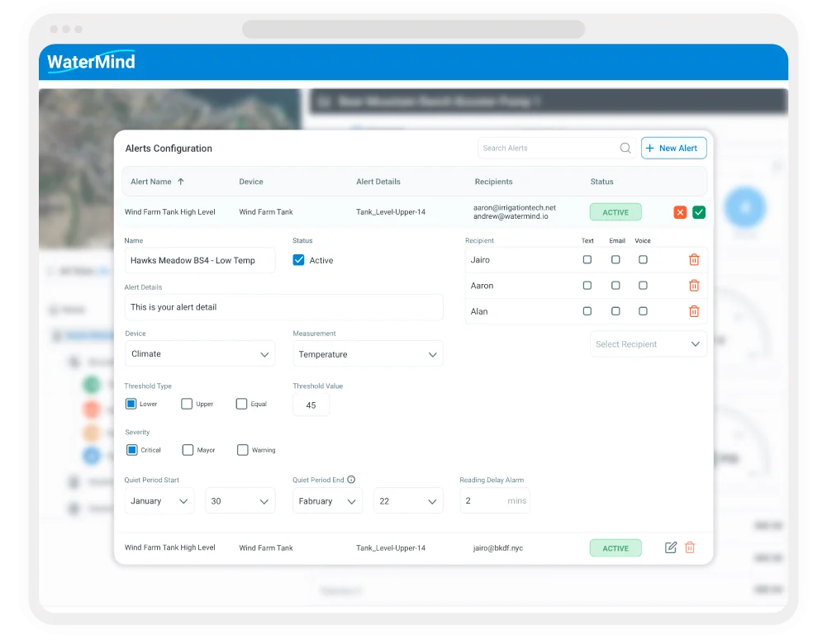The image size is (827, 644).
Task: Click the Alert Details text field
Action: (283, 307)
